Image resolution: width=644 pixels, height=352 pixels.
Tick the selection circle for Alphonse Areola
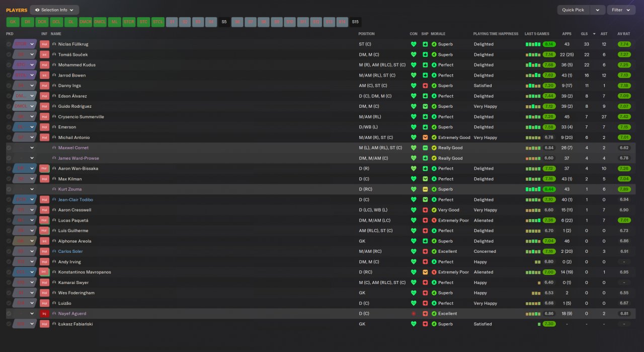click(9, 241)
